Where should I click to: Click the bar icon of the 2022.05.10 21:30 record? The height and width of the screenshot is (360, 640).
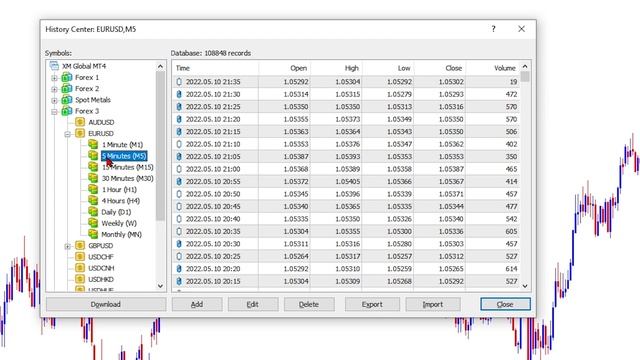coord(179,94)
